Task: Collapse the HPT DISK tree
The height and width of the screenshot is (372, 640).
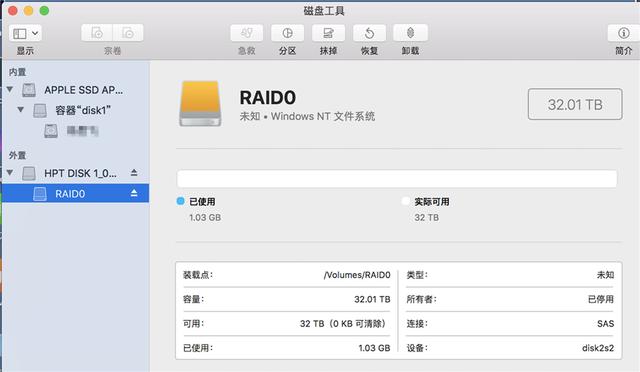Action: pos(10,173)
